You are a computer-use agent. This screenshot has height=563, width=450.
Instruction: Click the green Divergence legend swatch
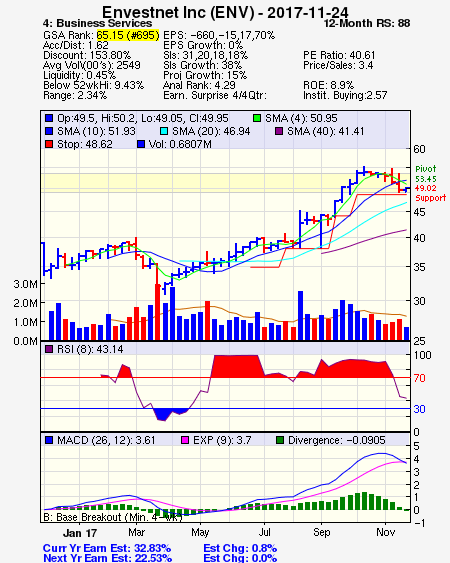280,440
